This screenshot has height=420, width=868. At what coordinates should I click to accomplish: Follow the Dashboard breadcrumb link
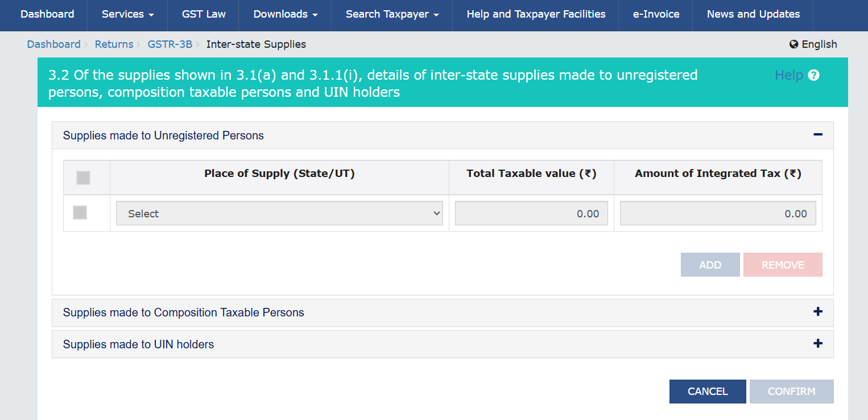[53, 44]
